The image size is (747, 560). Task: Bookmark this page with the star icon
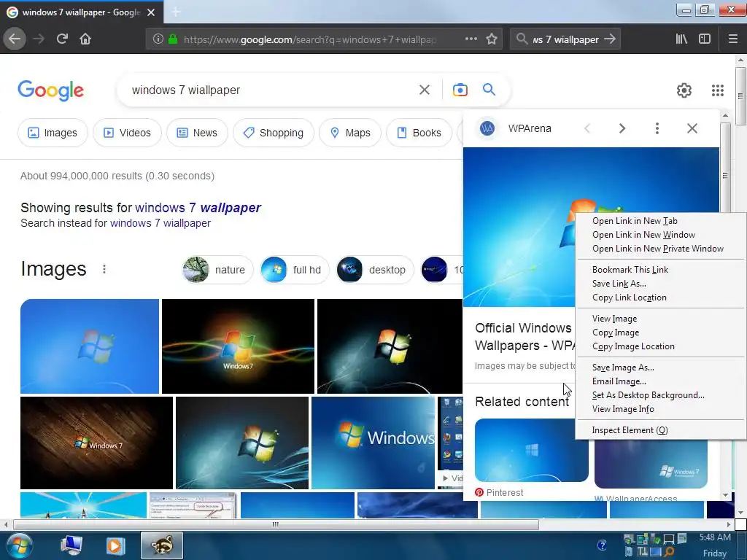[x=492, y=39]
